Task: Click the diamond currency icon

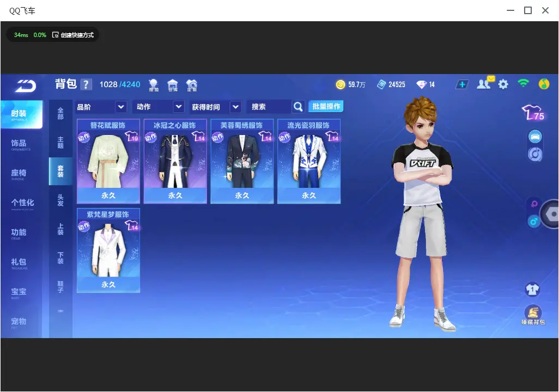Action: point(421,84)
